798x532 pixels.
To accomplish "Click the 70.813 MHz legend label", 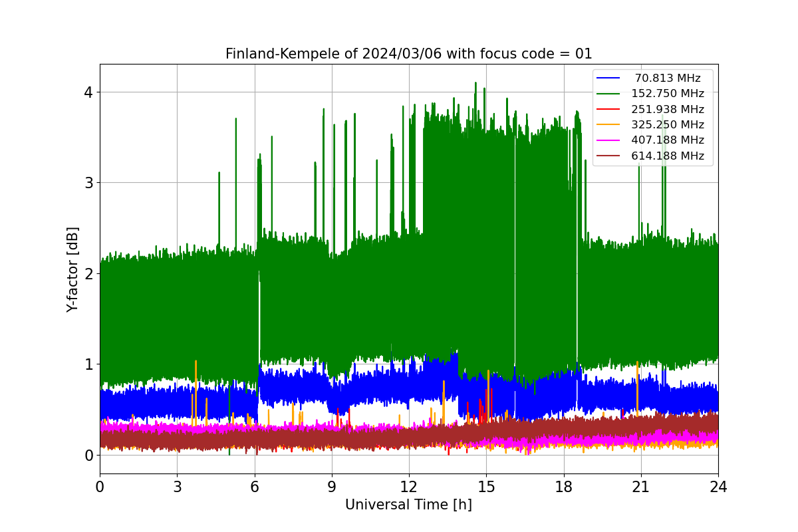I will [x=668, y=78].
